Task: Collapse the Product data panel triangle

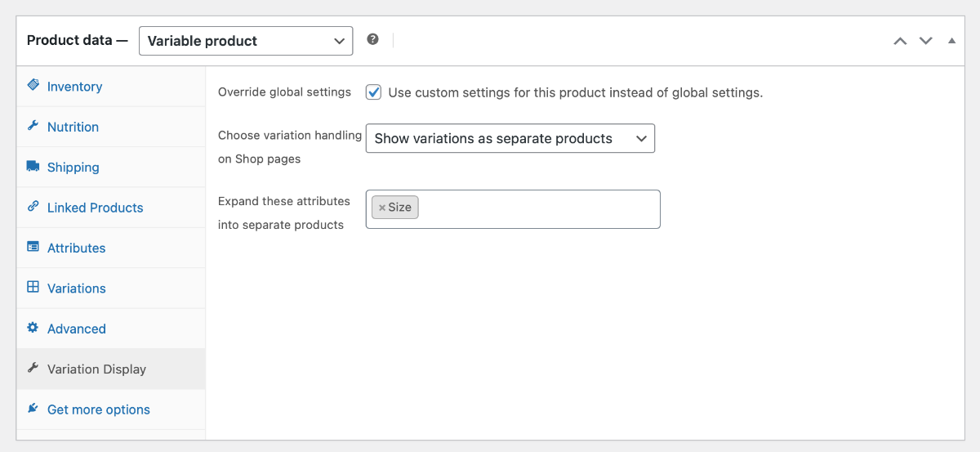Action: click(951, 40)
